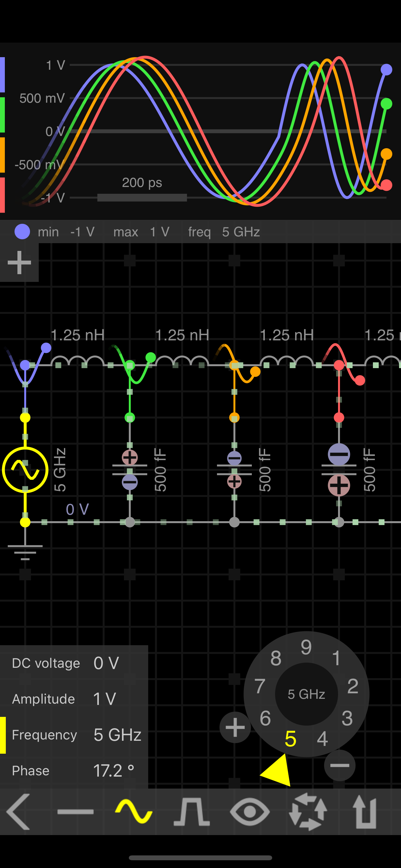Screen dimensions: 401x868
Task: Tap the second 1.25 nH inductor coil
Action: tap(182, 361)
